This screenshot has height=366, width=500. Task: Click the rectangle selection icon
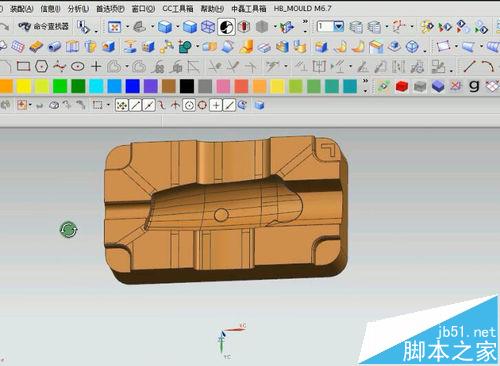97,106
